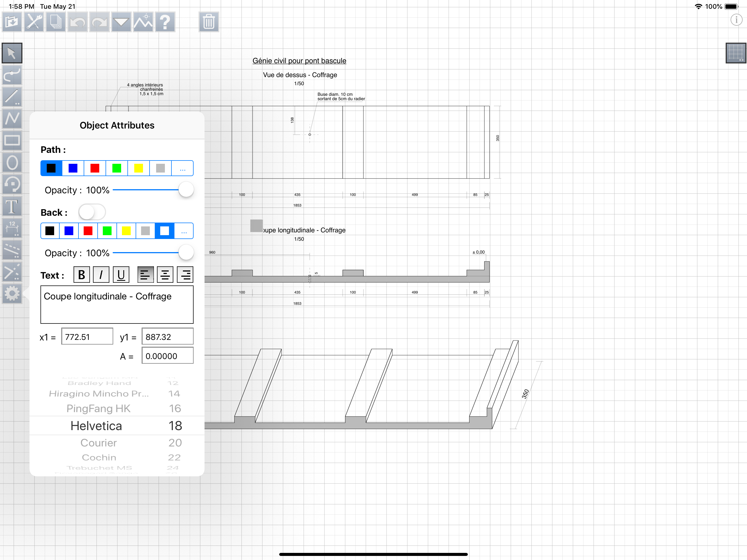Select the rectangle tool
Screen dimensions: 747x560
tap(12, 141)
